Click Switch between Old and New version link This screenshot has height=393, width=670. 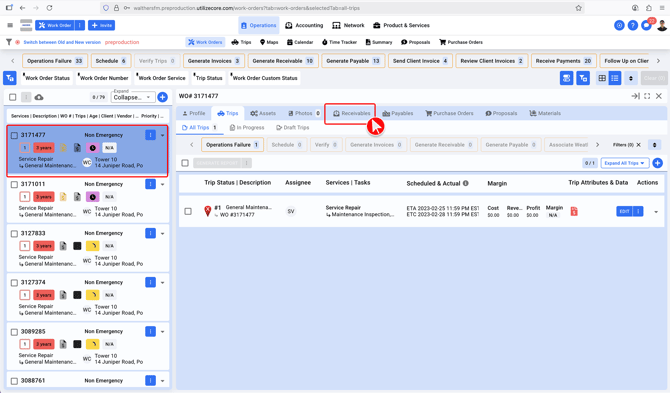[62, 42]
